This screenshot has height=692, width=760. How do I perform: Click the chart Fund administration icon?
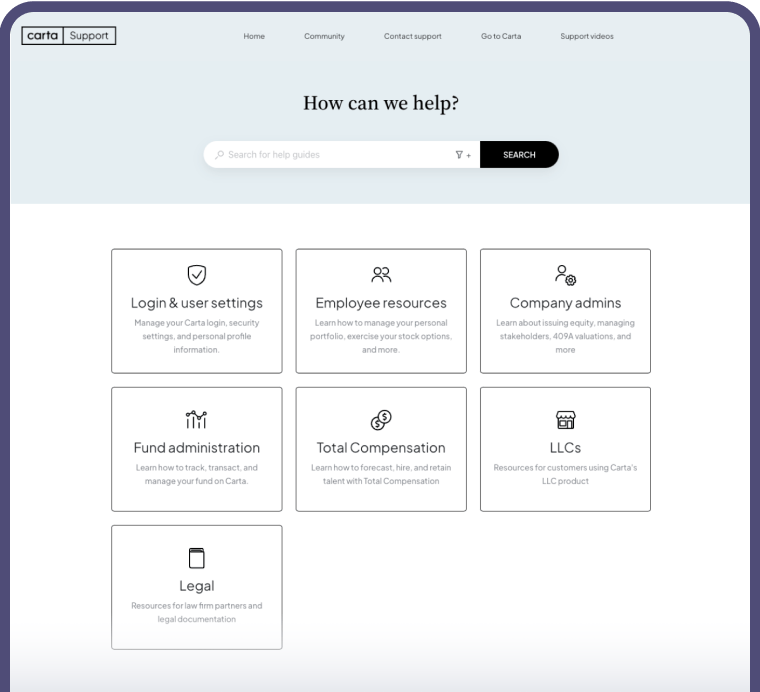[196, 419]
